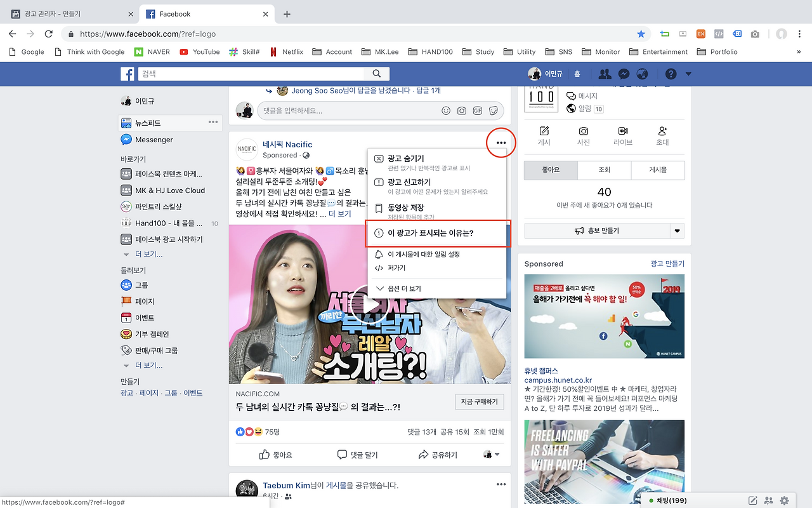Click the 홍보 만들기 button

(597, 231)
